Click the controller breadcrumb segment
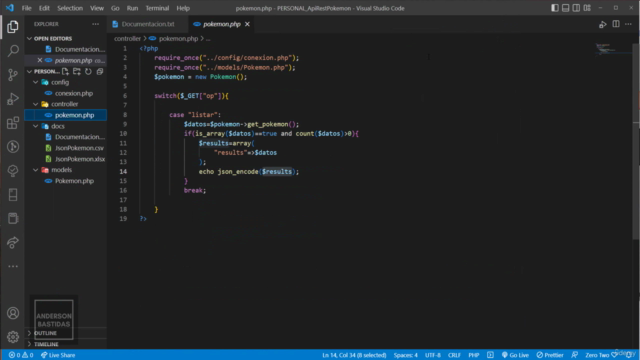 tap(127, 38)
